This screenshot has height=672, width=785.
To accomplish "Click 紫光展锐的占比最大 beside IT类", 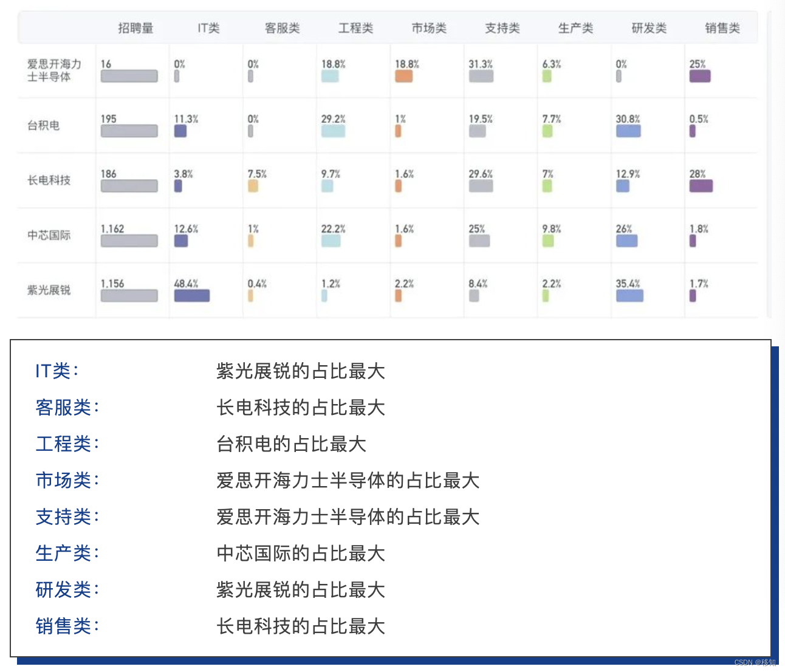I will pyautogui.click(x=301, y=371).
